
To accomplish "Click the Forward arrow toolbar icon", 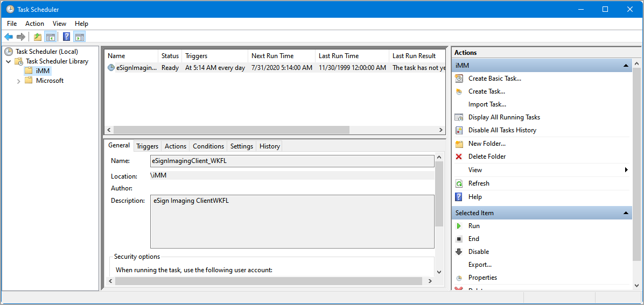I will click(x=20, y=37).
